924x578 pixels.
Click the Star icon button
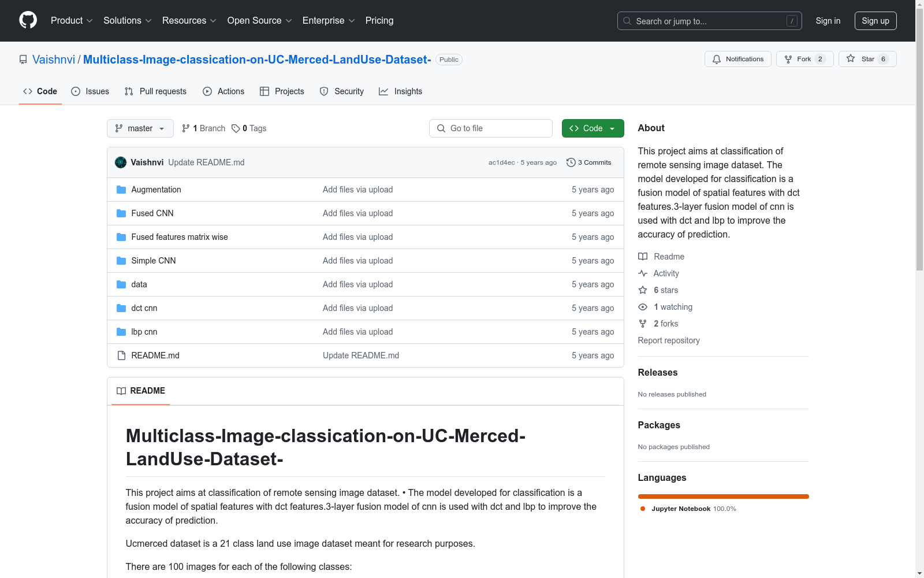pyautogui.click(x=851, y=59)
